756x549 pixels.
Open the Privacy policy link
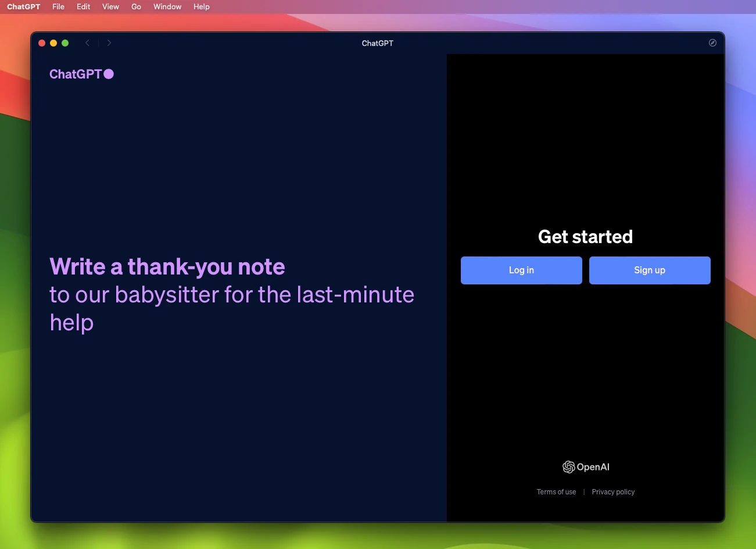(x=613, y=491)
